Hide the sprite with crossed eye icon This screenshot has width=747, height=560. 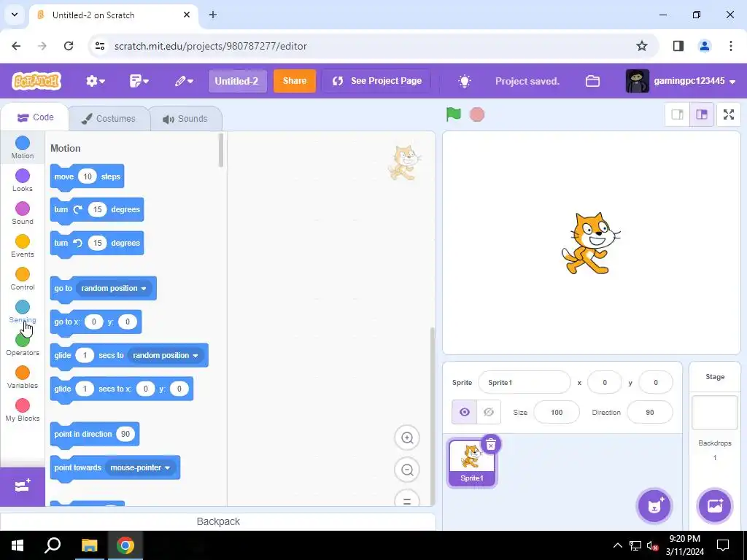(488, 412)
